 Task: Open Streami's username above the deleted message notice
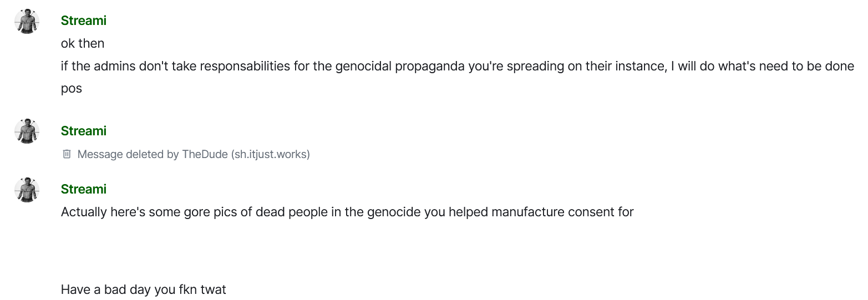click(83, 131)
